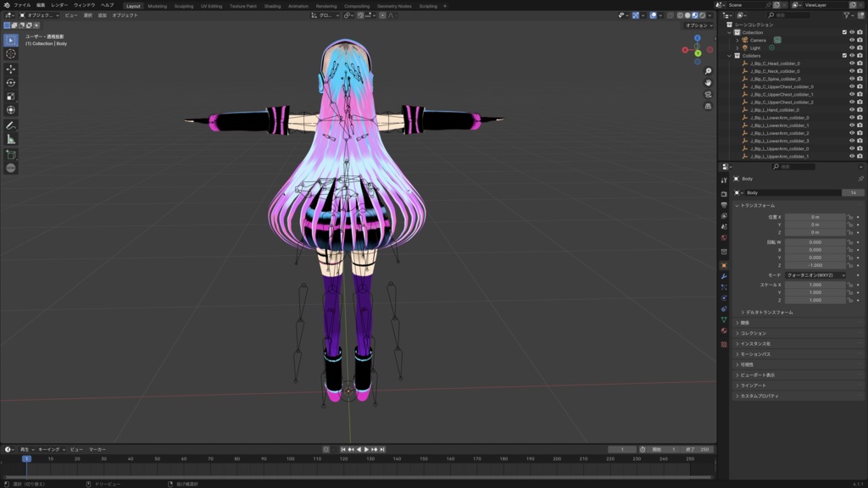Uncheck the Collection exclude checkbox
Viewport: 868px width, 488px height.
844,33
